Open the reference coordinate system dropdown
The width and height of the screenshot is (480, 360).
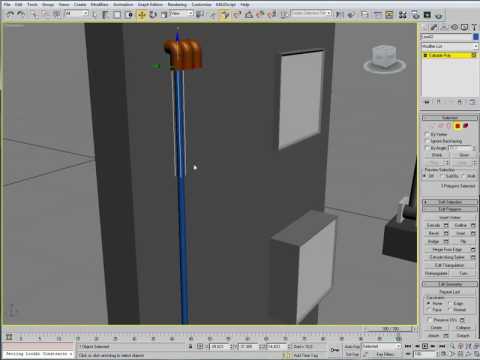click(x=181, y=13)
